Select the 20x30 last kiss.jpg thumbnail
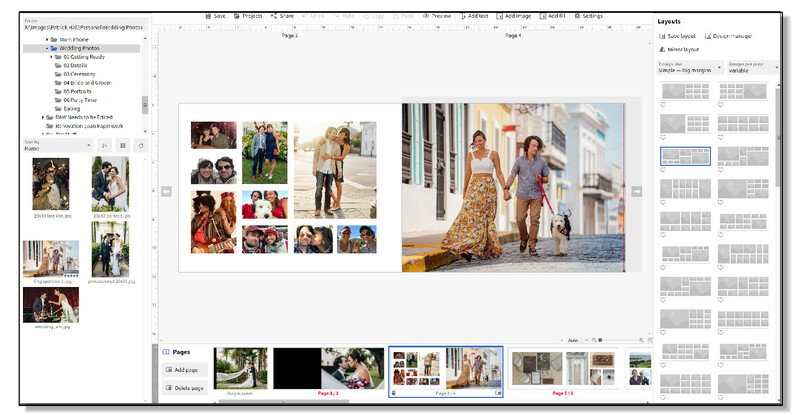This screenshot has width=800, height=415. click(51, 184)
